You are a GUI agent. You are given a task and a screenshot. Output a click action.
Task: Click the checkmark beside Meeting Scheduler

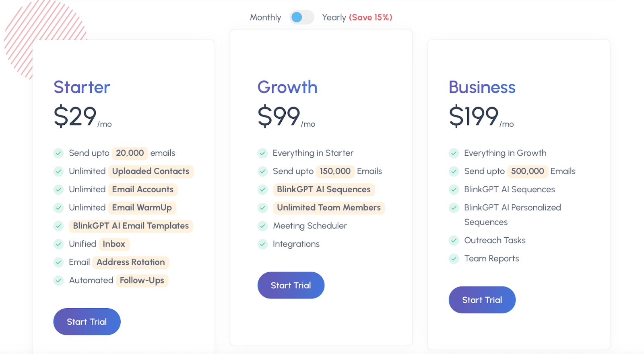pos(262,226)
